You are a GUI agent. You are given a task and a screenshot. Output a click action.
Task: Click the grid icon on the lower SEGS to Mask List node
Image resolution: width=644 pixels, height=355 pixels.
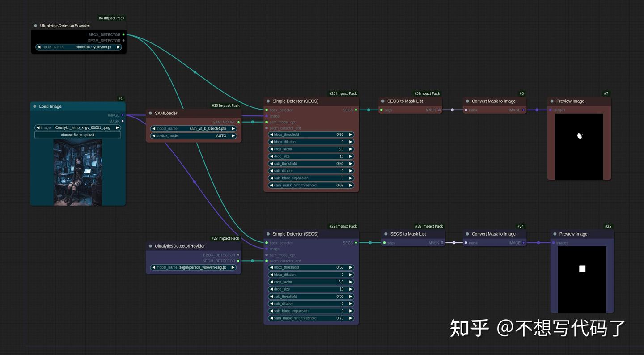coord(441,243)
